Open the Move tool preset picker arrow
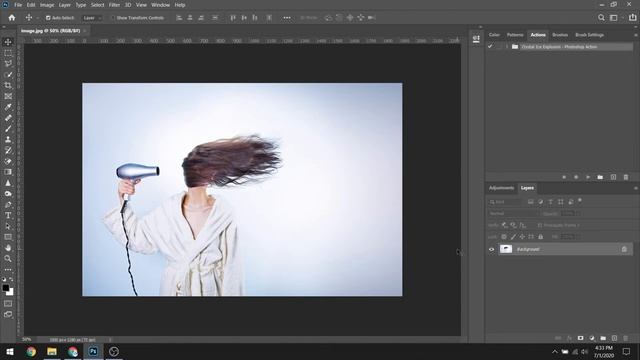Viewport: 640px width, 360px height. (x=38, y=18)
